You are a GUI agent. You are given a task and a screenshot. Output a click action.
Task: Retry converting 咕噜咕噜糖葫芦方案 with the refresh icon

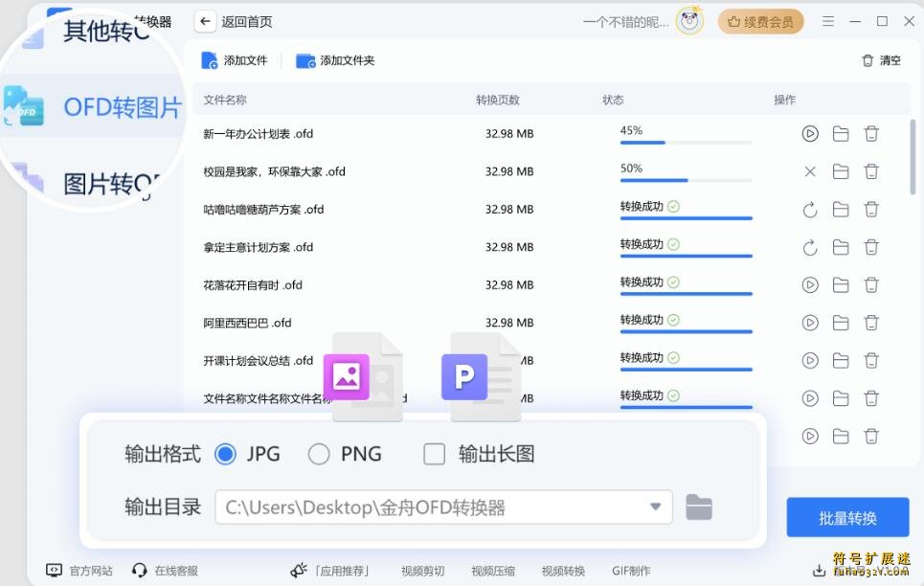click(x=809, y=209)
